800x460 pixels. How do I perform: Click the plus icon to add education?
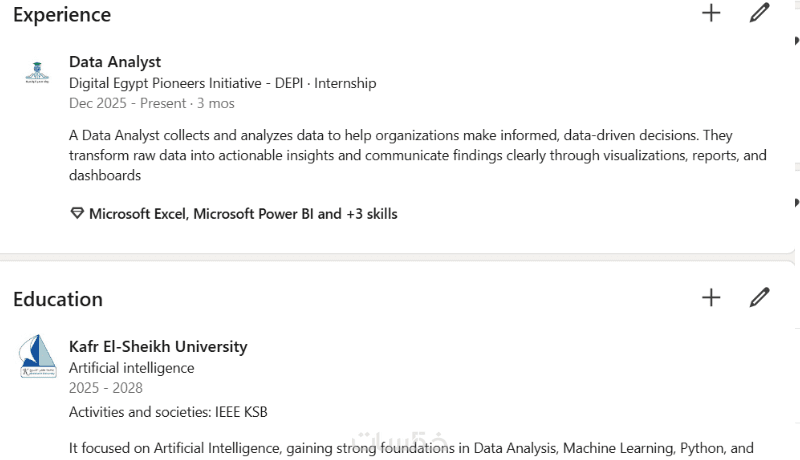tap(711, 297)
